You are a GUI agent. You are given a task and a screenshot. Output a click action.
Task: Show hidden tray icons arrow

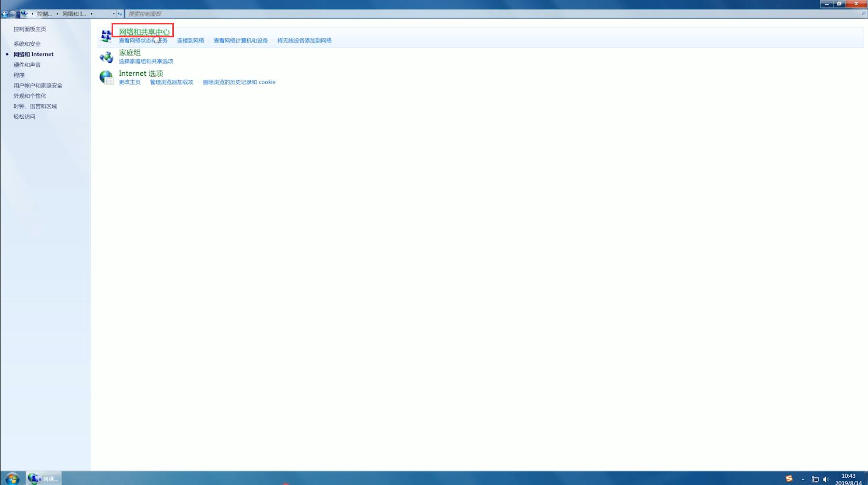click(803, 479)
